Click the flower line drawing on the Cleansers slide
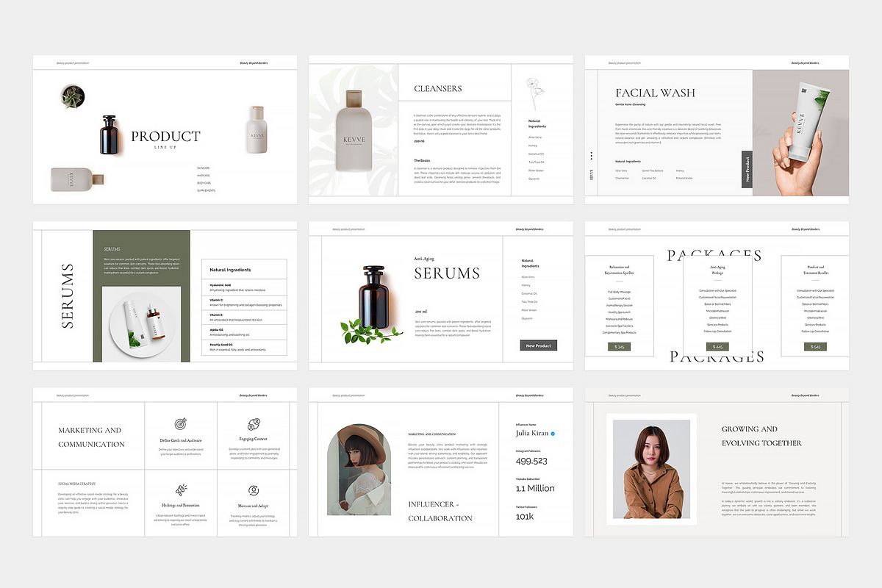 [x=535, y=94]
